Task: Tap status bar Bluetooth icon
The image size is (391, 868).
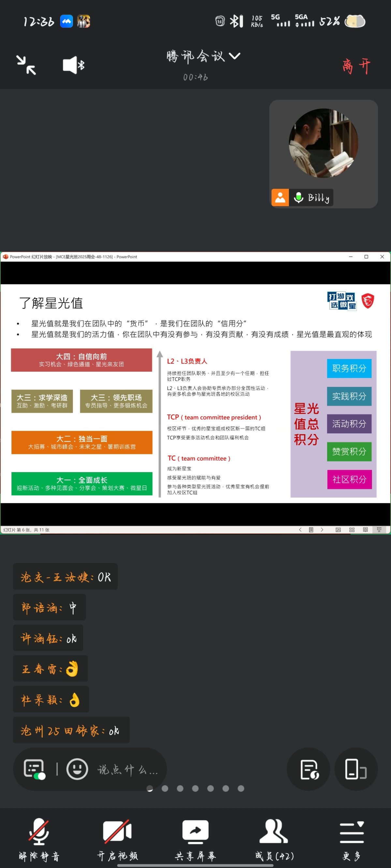Action: (237, 21)
